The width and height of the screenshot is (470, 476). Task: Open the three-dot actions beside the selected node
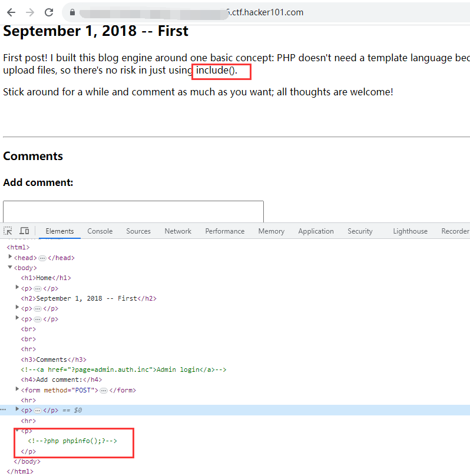coord(3,410)
